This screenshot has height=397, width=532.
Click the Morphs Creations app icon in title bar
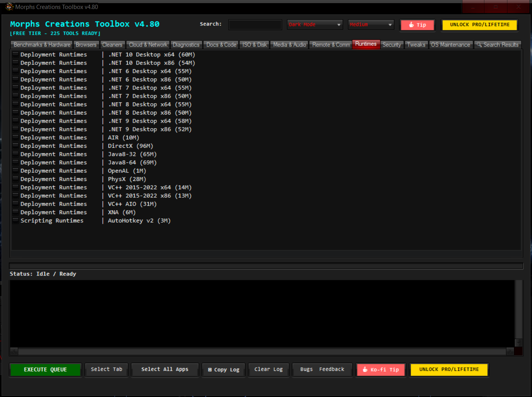click(9, 7)
